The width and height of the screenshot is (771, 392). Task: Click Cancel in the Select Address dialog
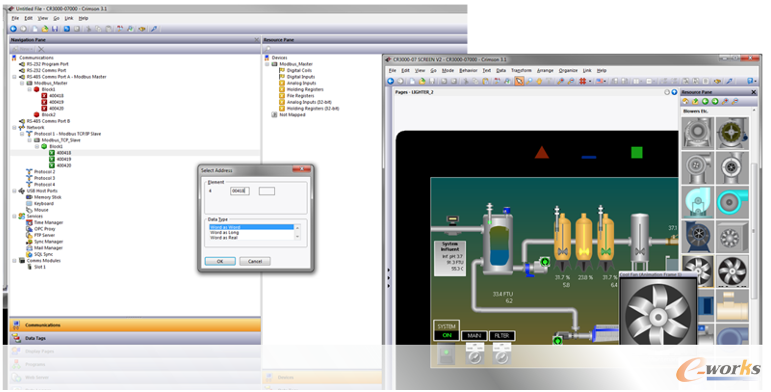click(255, 261)
